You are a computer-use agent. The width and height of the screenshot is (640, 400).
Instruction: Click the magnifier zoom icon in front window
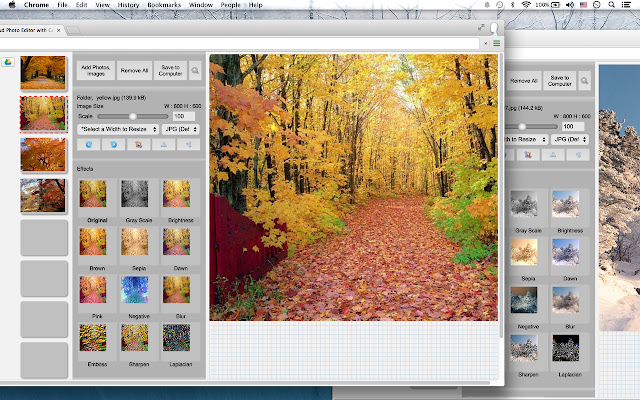pyautogui.click(x=195, y=71)
